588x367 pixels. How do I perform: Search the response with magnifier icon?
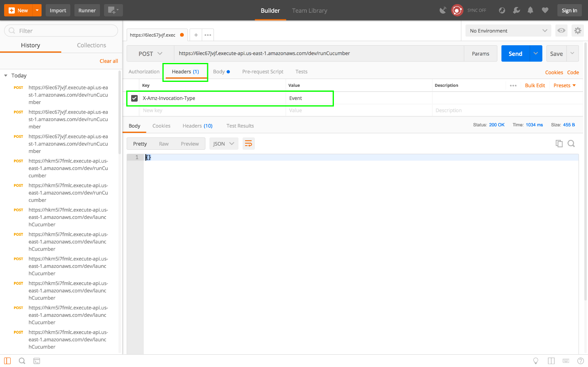[571, 144]
